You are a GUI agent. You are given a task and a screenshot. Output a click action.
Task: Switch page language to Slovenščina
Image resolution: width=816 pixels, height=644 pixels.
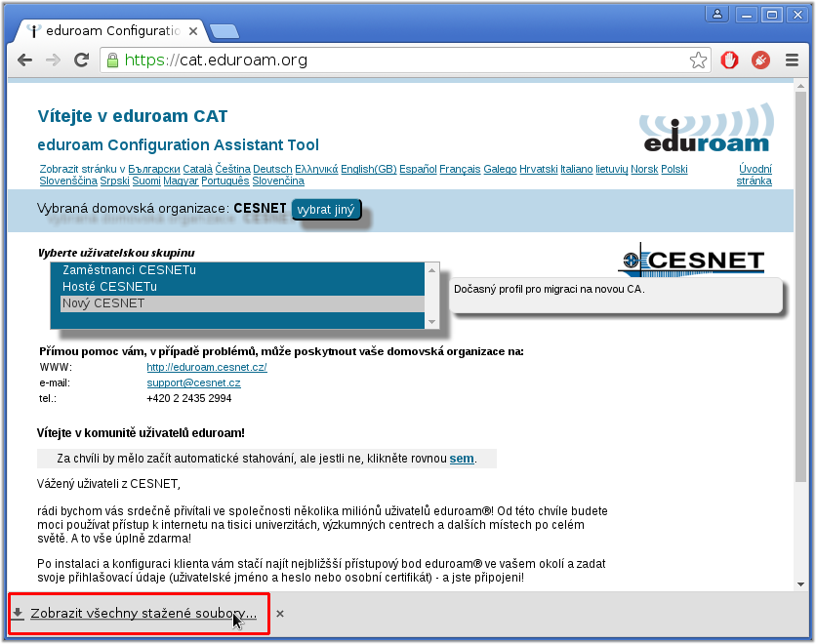coord(68,181)
